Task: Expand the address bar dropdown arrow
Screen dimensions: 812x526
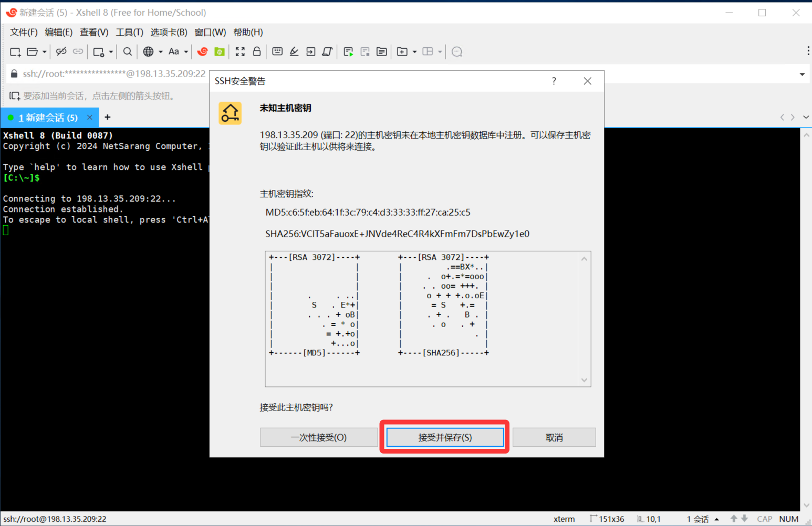Action: coord(802,74)
